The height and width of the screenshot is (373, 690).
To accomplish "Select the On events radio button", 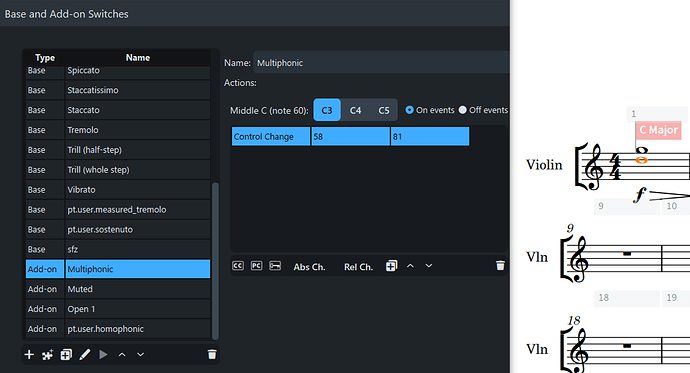I will [x=410, y=110].
